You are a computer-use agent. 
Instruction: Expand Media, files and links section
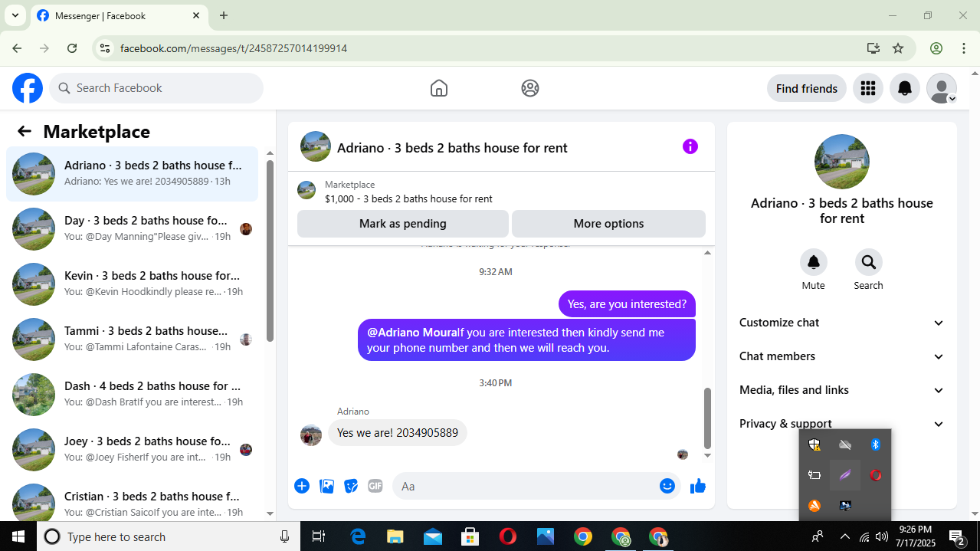click(x=841, y=390)
